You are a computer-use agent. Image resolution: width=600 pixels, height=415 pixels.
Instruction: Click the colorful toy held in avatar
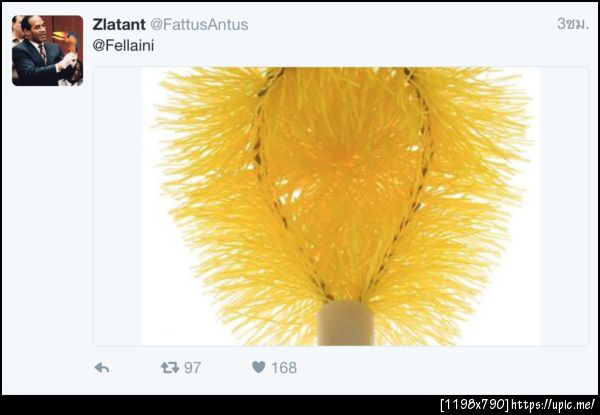click(x=68, y=42)
